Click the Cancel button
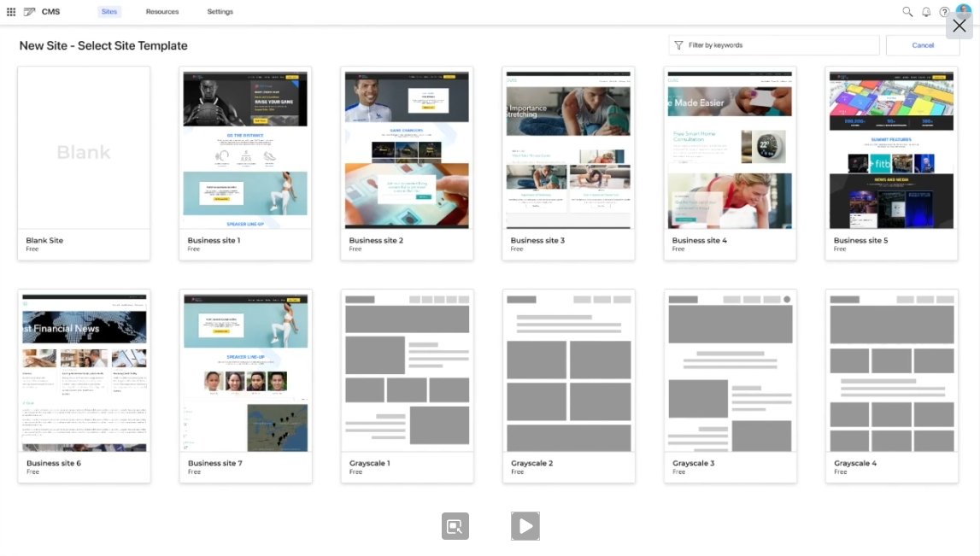 [923, 44]
